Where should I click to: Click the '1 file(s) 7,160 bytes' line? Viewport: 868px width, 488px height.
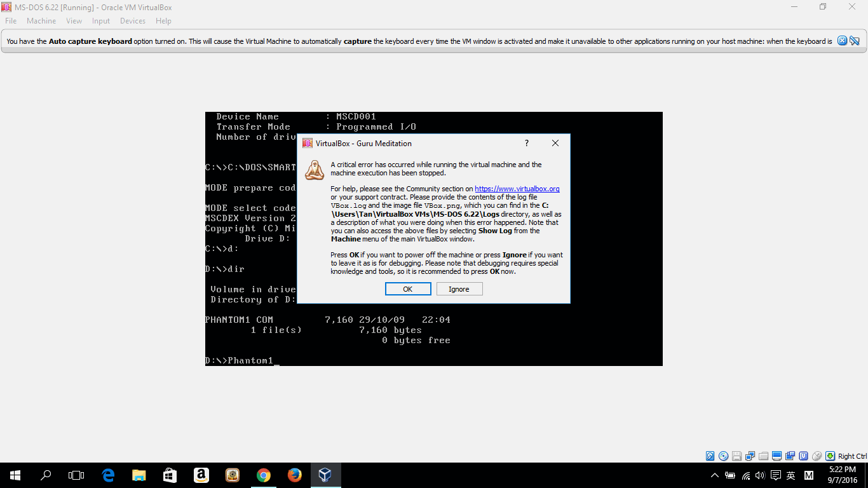coord(336,330)
